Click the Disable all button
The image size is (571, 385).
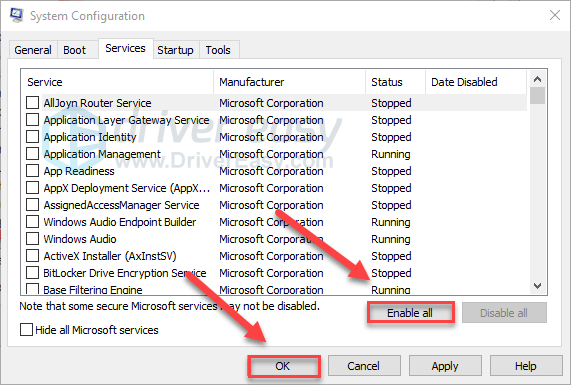tap(504, 313)
